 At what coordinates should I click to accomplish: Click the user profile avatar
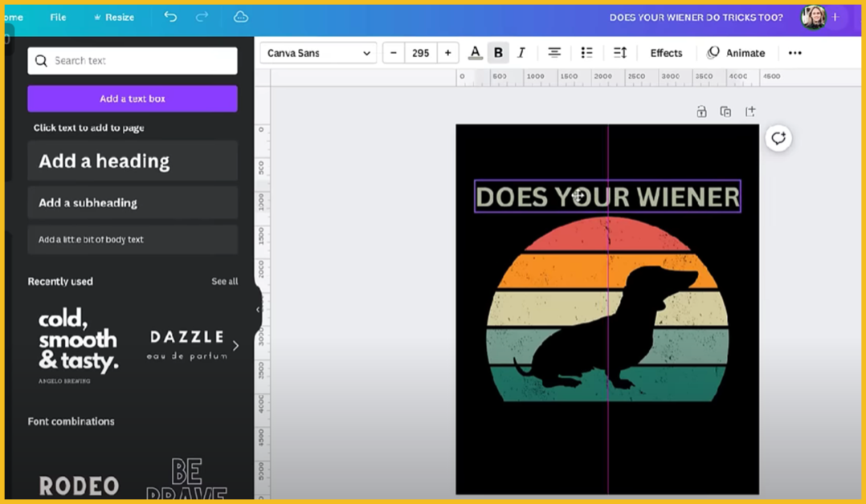coord(813,17)
